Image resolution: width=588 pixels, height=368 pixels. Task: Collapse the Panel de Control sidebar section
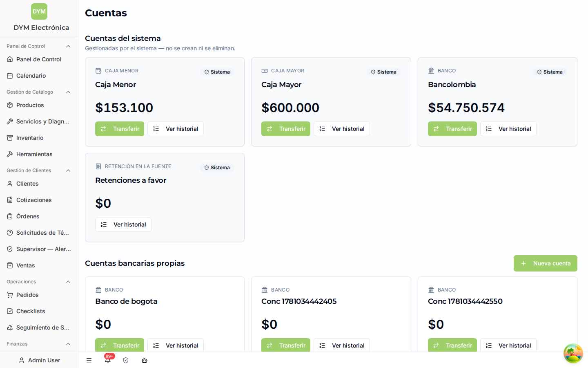tap(68, 46)
